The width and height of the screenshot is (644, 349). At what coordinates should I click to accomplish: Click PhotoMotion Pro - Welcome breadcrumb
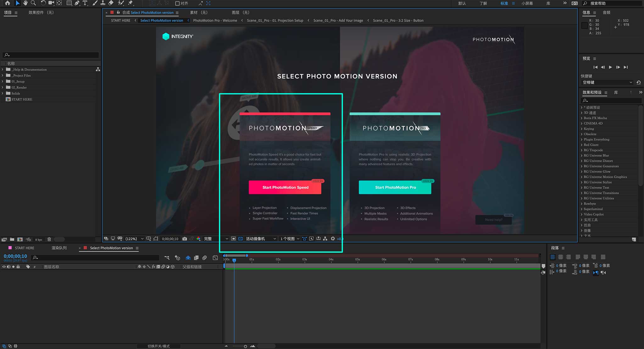pyautogui.click(x=215, y=20)
